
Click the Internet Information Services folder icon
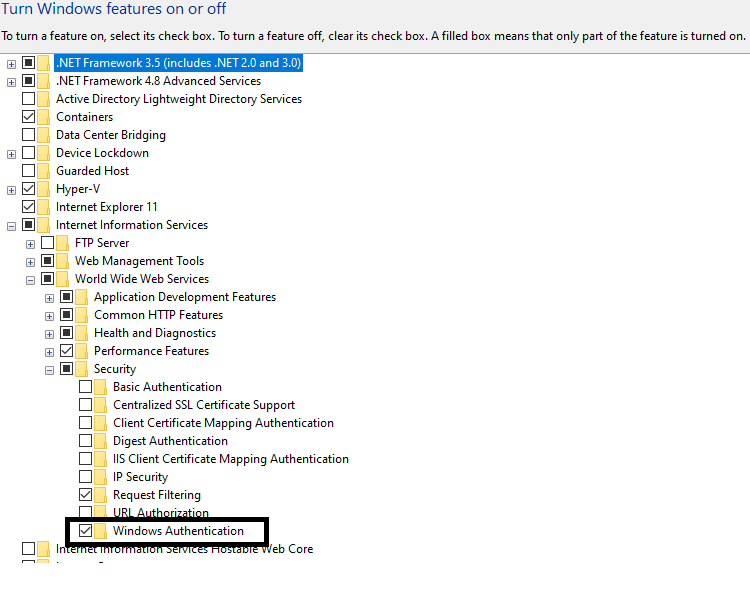[x=44, y=225]
